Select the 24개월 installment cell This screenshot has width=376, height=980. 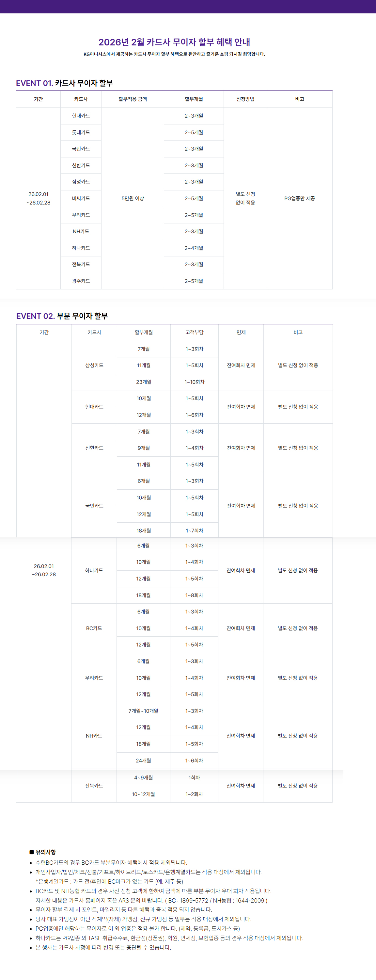[x=143, y=760]
